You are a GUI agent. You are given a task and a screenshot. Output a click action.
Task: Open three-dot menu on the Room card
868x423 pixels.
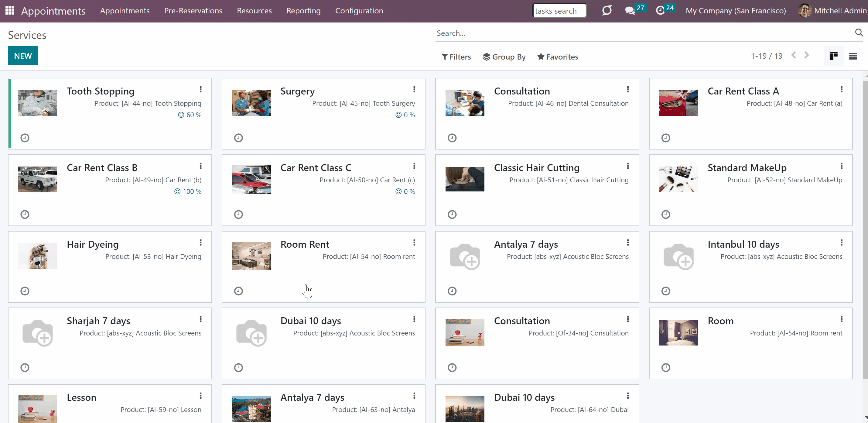842,319
